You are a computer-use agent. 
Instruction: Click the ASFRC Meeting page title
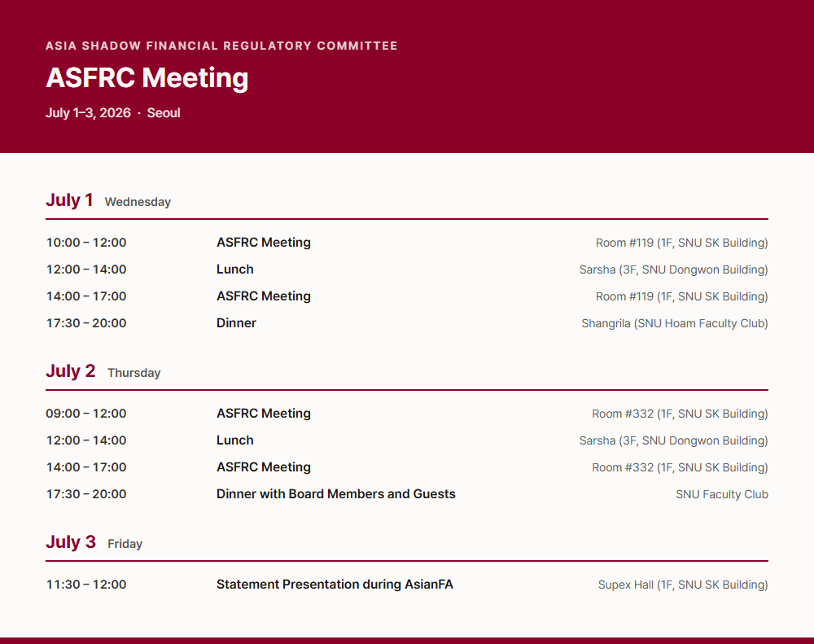coord(147,78)
